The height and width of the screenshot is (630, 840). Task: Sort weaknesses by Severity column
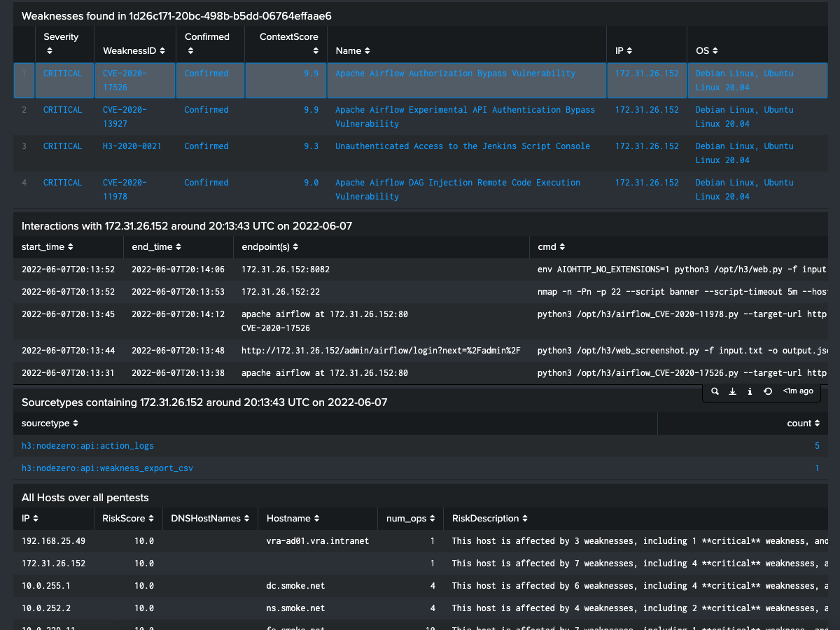click(61, 43)
